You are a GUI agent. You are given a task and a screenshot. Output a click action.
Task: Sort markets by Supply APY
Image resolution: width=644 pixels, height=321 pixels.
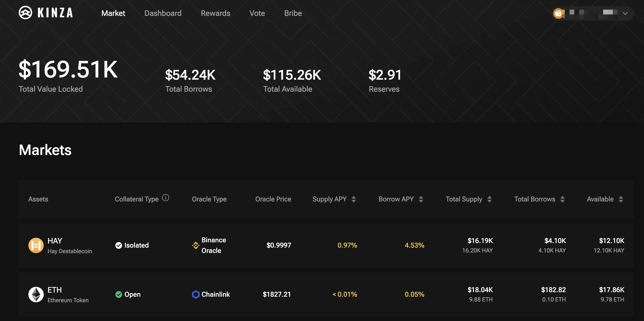pos(353,199)
